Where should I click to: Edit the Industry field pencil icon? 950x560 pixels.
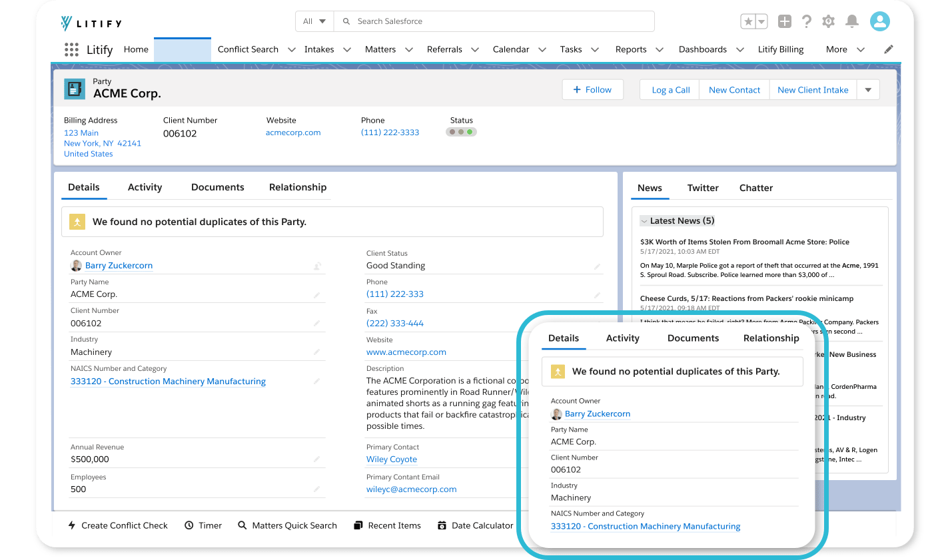(317, 352)
